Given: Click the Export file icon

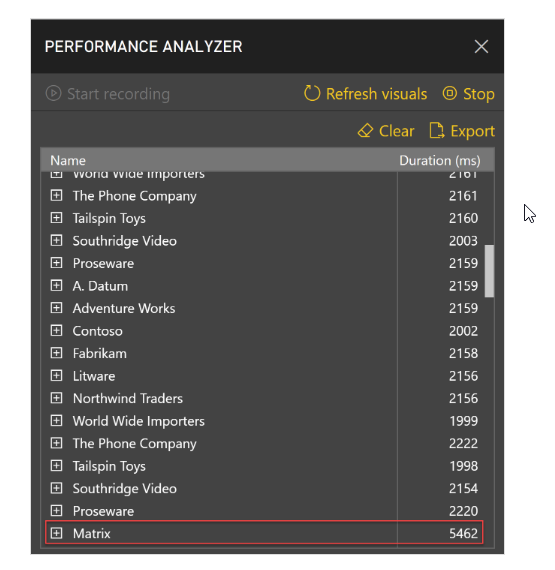Looking at the screenshot, I should click(437, 131).
